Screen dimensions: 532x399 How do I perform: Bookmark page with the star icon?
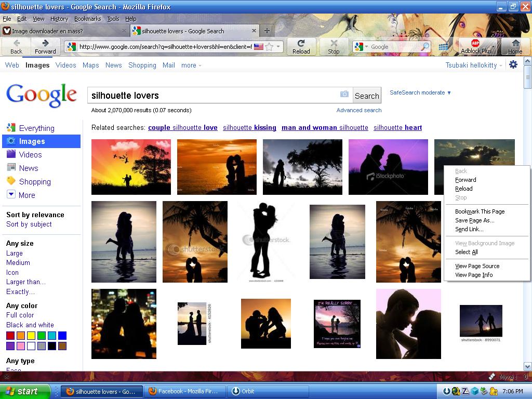tap(269, 47)
